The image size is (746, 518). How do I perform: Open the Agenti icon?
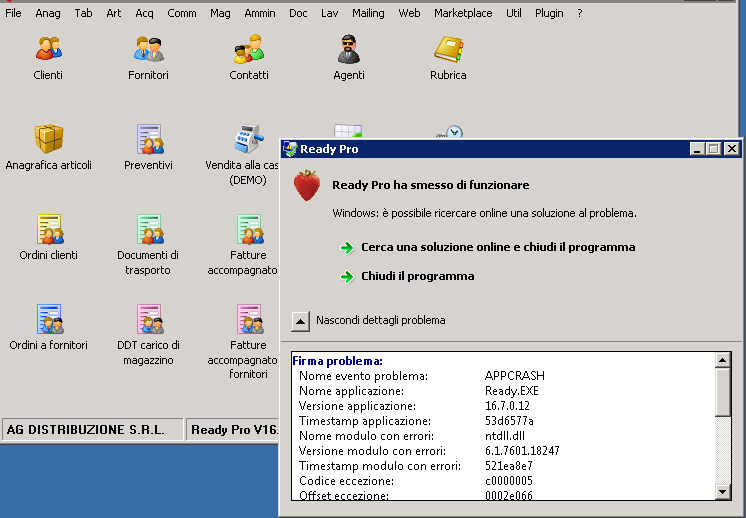(x=349, y=49)
